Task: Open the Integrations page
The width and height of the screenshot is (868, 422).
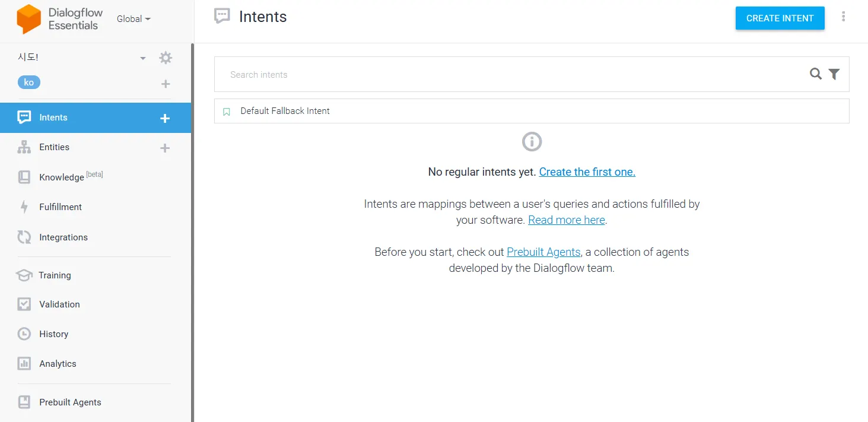Action: click(x=63, y=237)
